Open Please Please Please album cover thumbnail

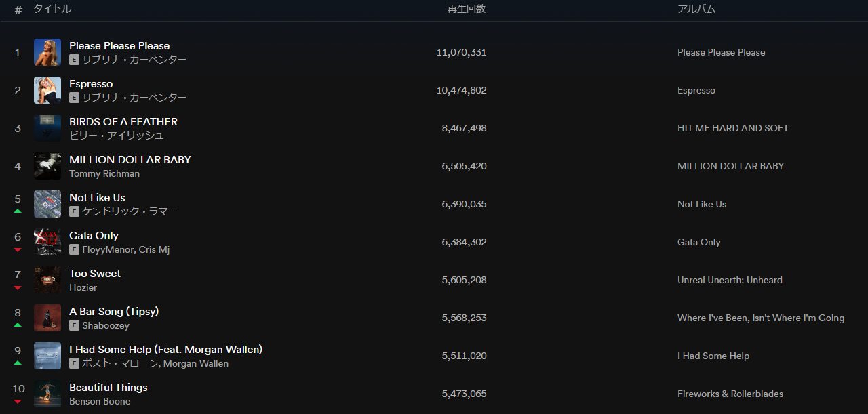click(x=47, y=52)
